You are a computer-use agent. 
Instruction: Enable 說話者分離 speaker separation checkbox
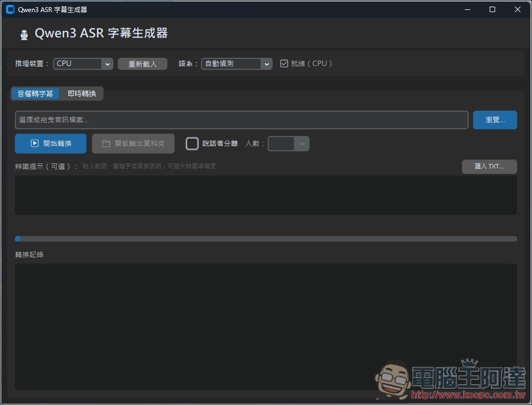(x=192, y=143)
